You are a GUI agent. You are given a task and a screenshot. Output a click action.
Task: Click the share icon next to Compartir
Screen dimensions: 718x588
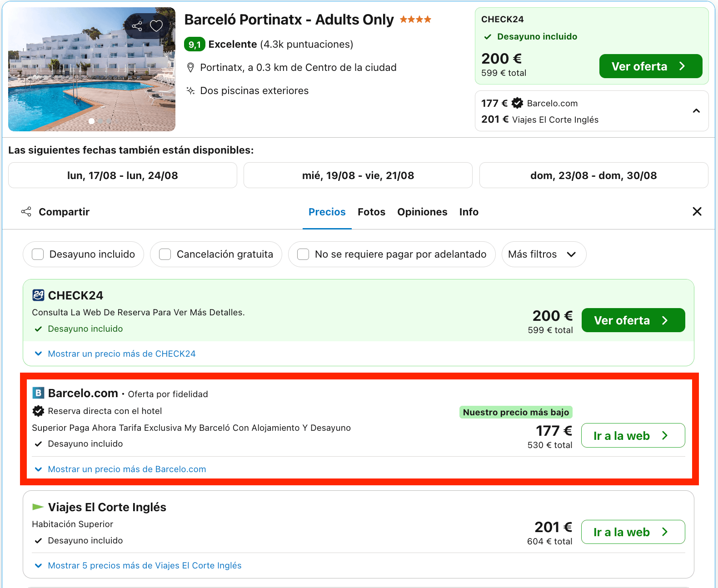26,212
